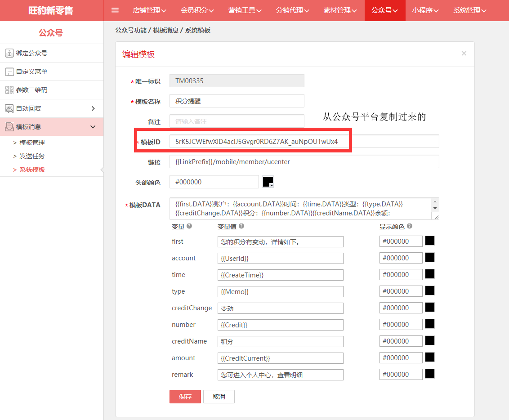Click the 参数二维码 QR code icon
Image resolution: width=509 pixels, height=420 pixels.
pyautogui.click(x=9, y=90)
